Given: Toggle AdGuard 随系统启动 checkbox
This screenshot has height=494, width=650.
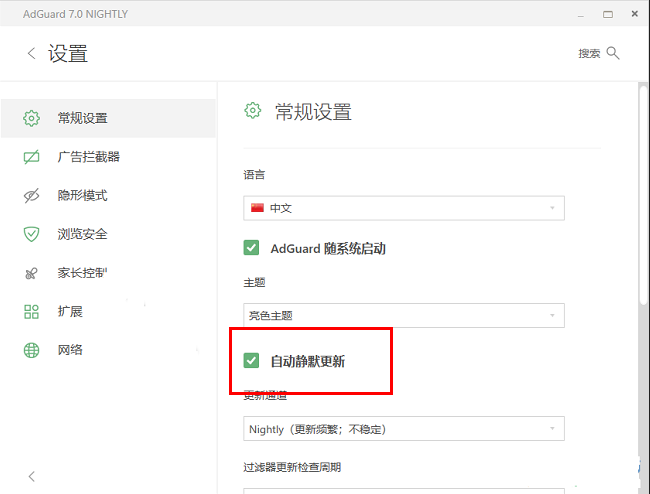Looking at the screenshot, I should tap(251, 248).
